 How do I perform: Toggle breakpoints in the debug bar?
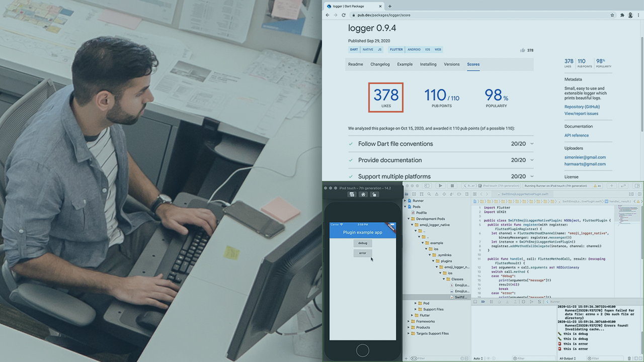(483, 302)
